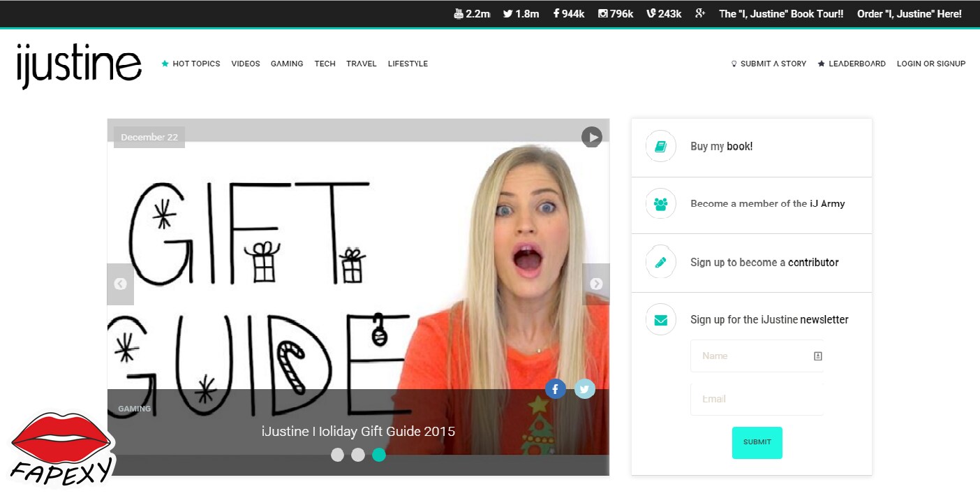
Task: Open The "I, Justine" Book Tour link
Action: tap(781, 14)
